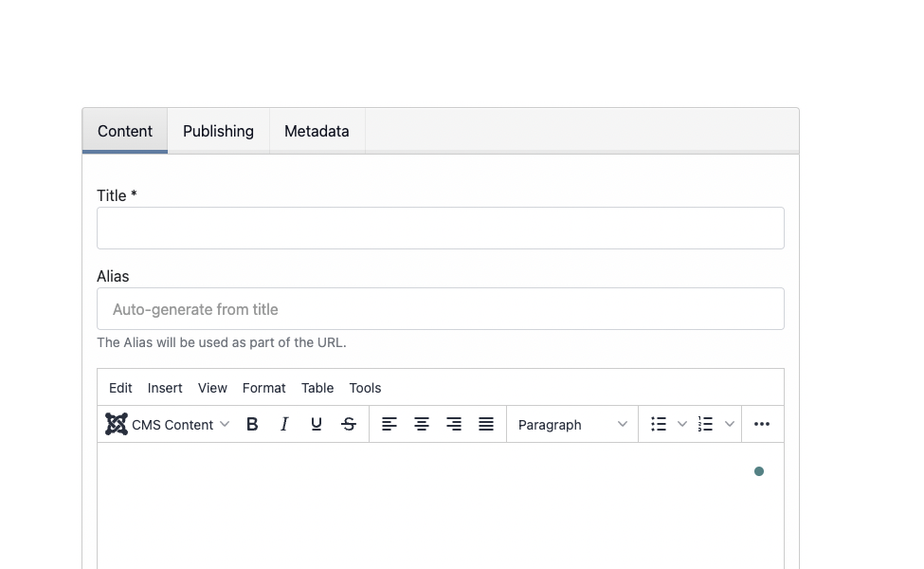Open the editor Tools menu

coord(366,388)
